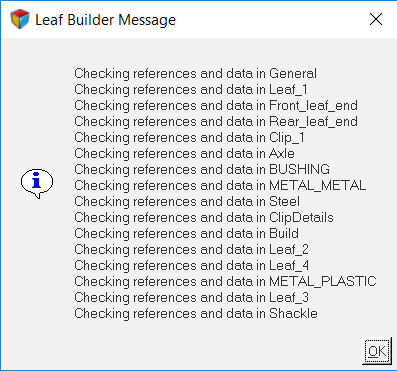Click the blue information speech-bubble icon
Image resolution: width=397 pixels, height=371 pixels.
(37, 183)
